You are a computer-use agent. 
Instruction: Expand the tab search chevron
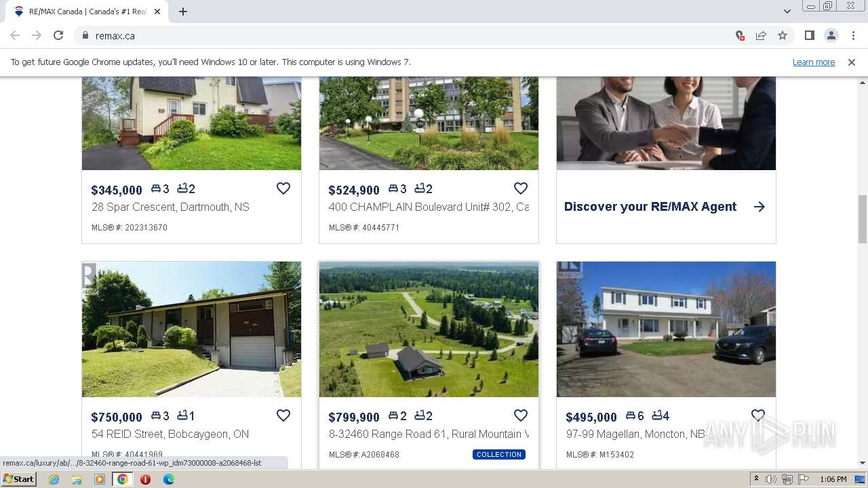tap(787, 12)
